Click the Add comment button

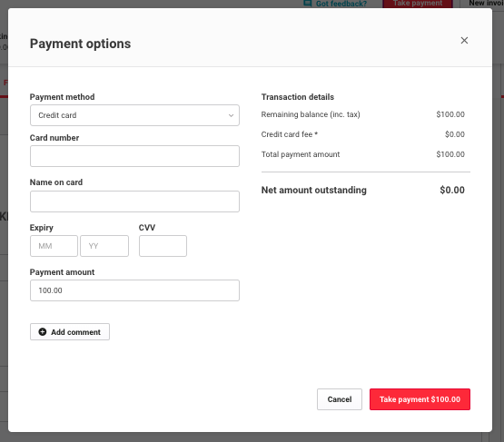tap(70, 332)
